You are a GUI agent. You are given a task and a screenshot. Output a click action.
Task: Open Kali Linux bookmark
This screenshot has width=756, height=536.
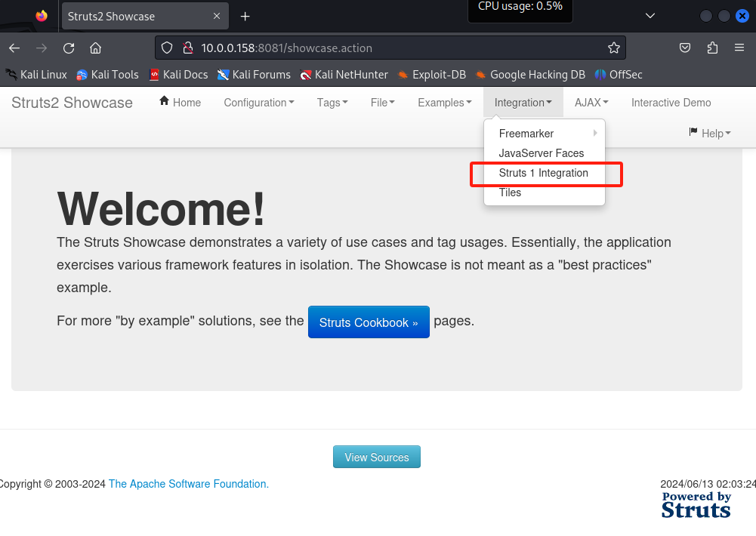[x=37, y=75]
